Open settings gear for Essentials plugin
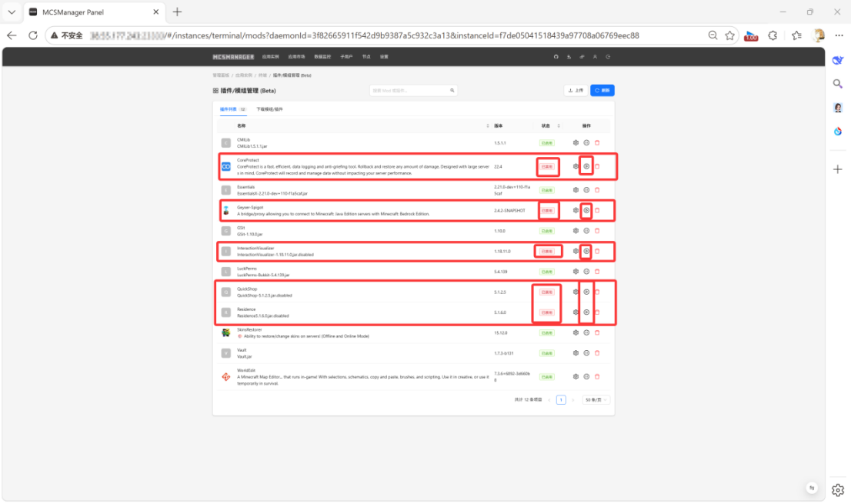 pyautogui.click(x=576, y=190)
